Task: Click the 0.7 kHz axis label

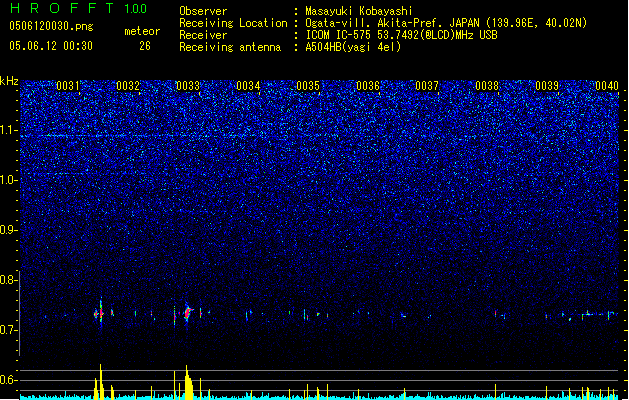Action: point(8,330)
